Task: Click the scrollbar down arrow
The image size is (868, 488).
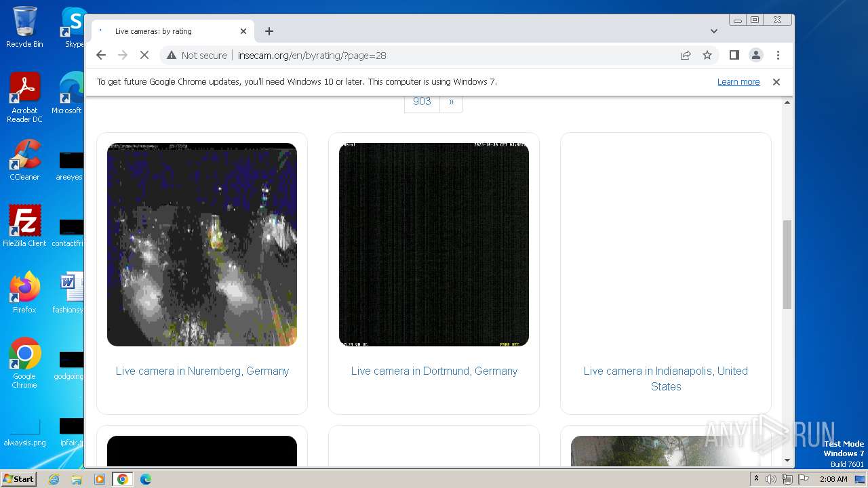Action: click(x=787, y=460)
